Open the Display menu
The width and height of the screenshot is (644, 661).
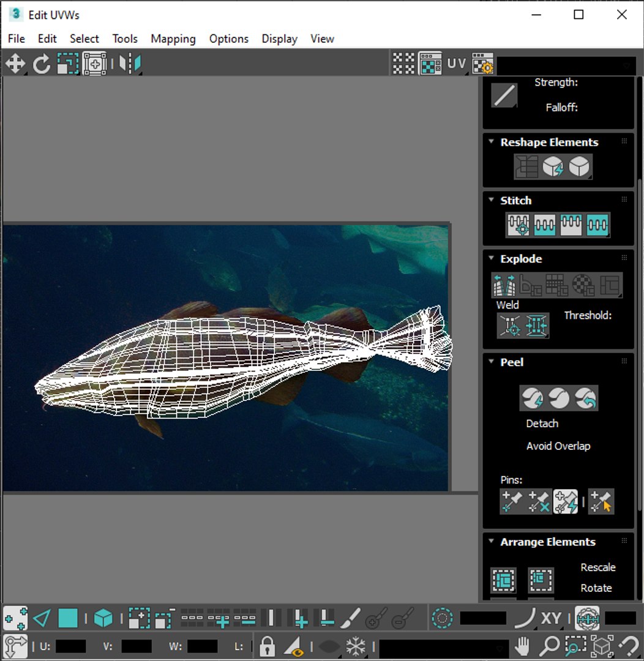pos(279,39)
